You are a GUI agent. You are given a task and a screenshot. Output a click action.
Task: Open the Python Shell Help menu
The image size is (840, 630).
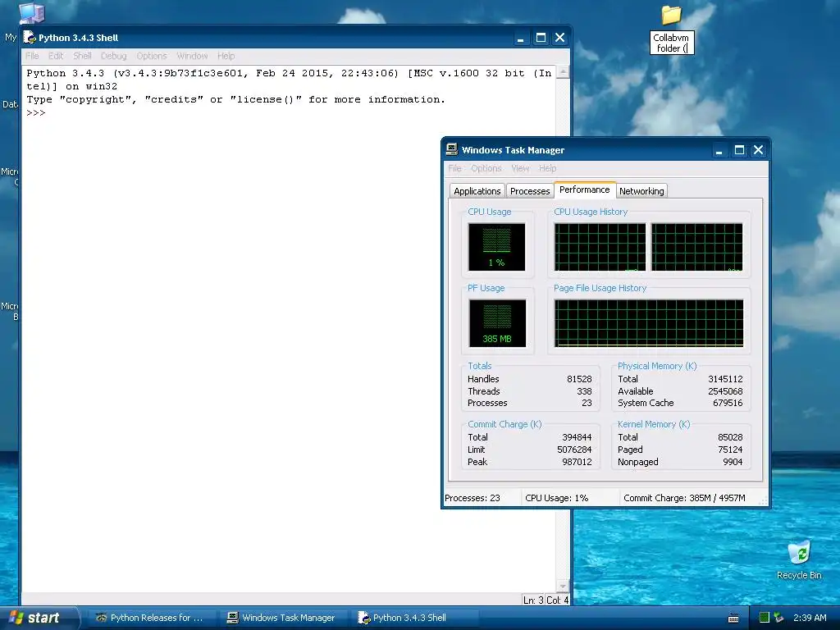(226, 56)
